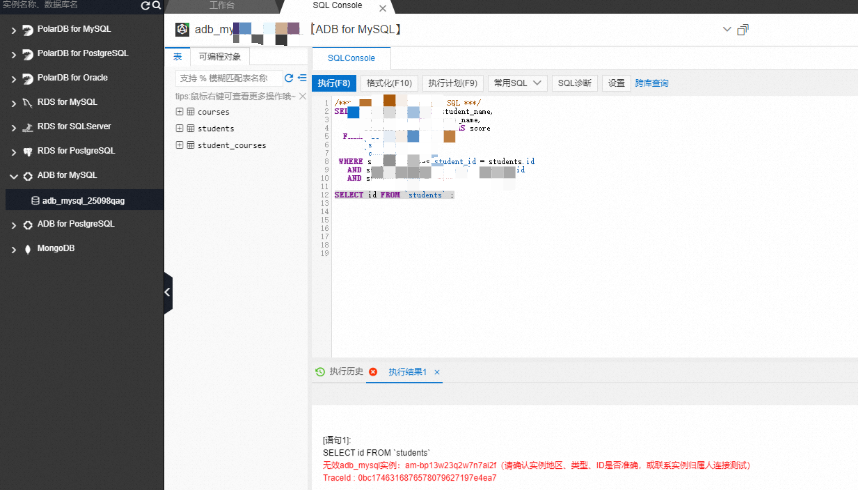Click table icon next to student_courses

click(190, 145)
